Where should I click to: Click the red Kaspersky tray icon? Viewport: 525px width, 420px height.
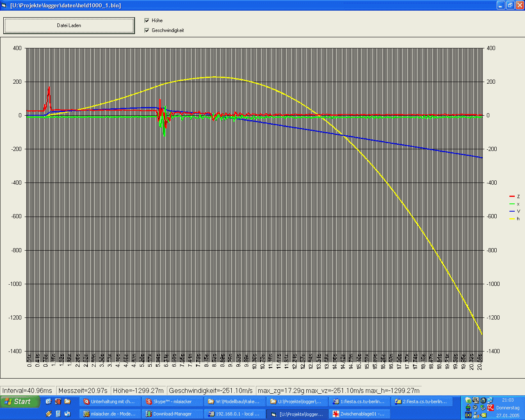coord(490,407)
